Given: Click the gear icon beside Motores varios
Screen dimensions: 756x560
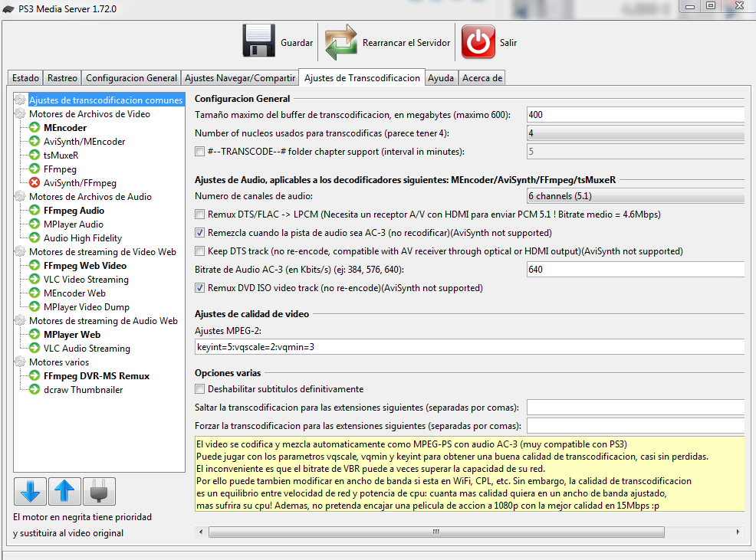Looking at the screenshot, I should tap(20, 362).
